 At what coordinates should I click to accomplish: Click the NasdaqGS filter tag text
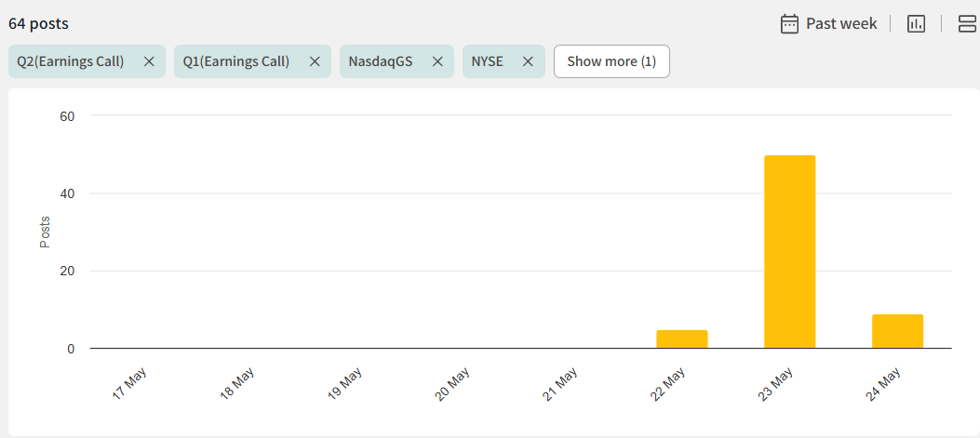coord(380,61)
